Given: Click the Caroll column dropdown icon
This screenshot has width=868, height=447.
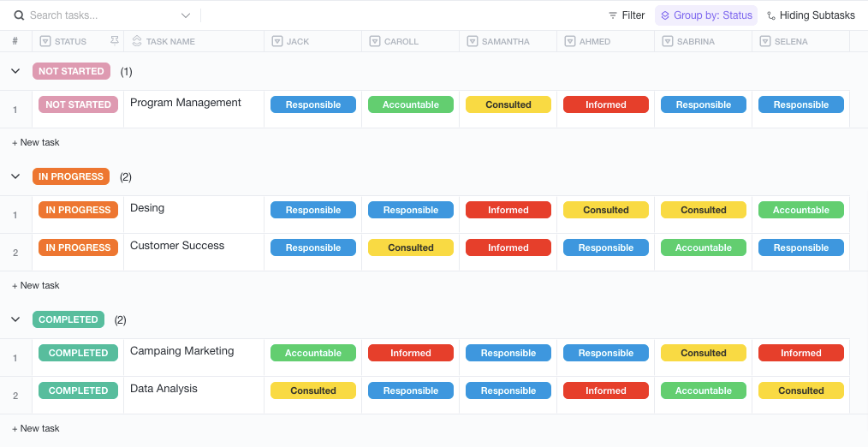Looking at the screenshot, I should [375, 41].
